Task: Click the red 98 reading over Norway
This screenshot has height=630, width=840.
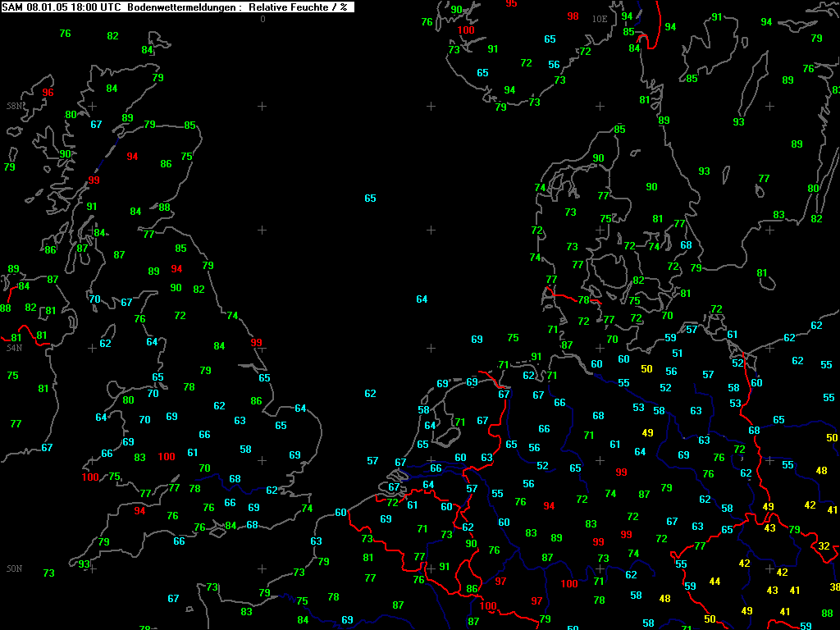Action: (573, 16)
